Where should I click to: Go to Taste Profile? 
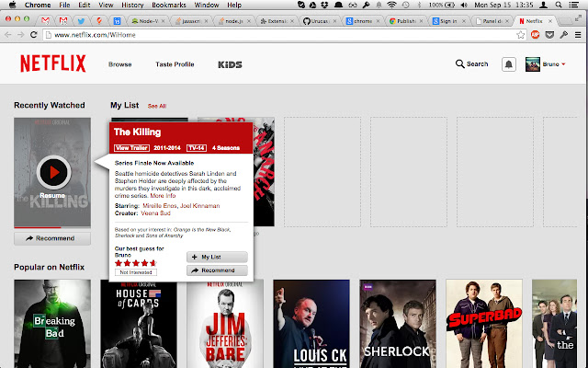pyautogui.click(x=175, y=64)
